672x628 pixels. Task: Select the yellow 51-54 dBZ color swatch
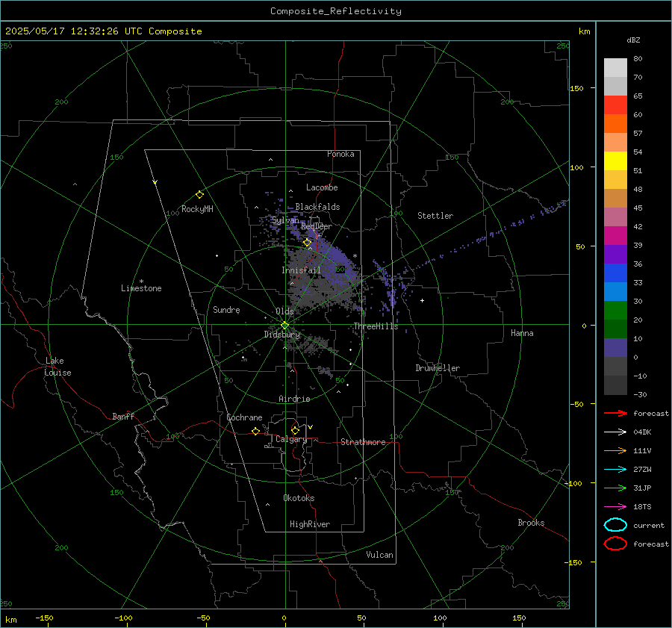tap(615, 161)
